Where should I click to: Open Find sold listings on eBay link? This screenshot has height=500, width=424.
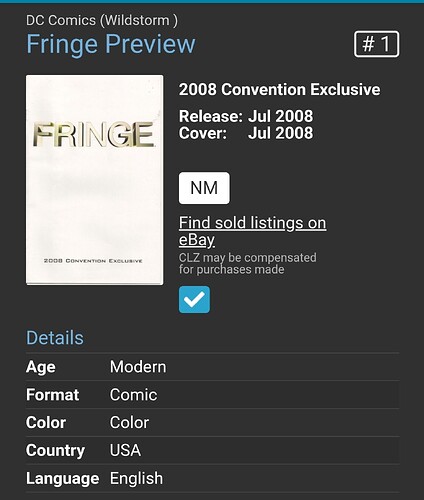252,231
